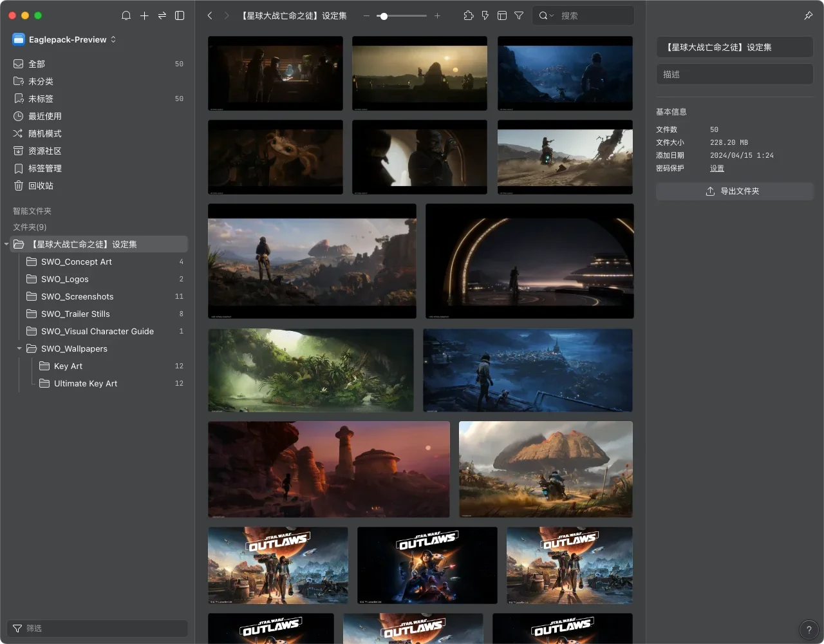
Task: Select the cantina scene thumbnail in first row
Action: click(276, 73)
